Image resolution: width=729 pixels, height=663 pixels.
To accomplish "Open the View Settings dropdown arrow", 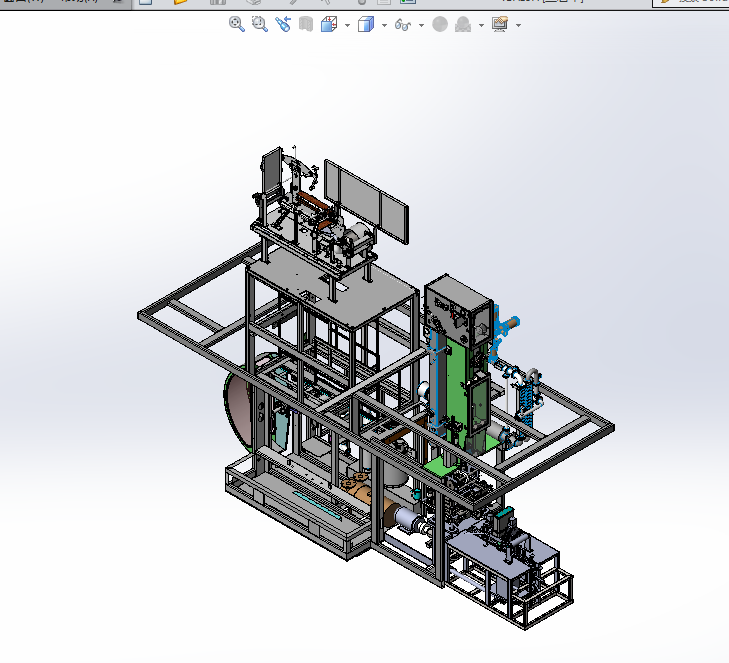I will click(x=518, y=25).
